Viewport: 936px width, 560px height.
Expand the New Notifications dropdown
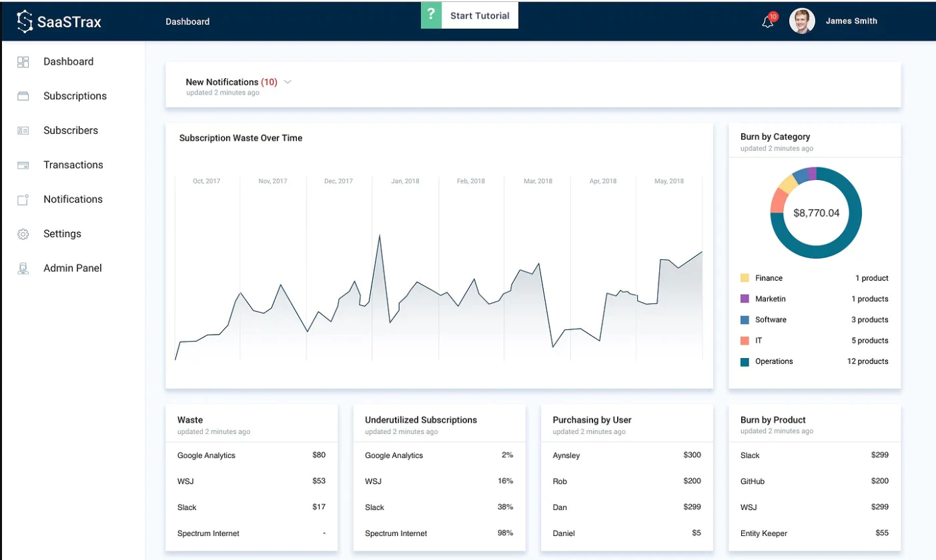[x=288, y=81]
